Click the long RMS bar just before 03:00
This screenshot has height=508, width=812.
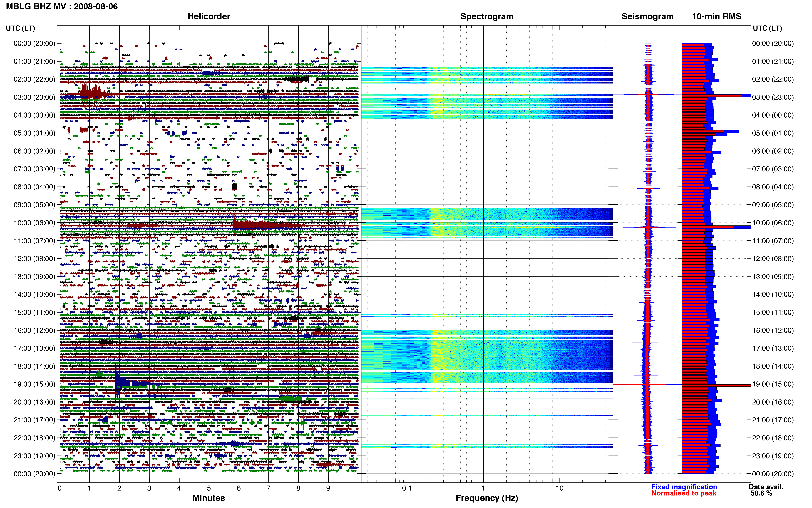tap(716, 96)
